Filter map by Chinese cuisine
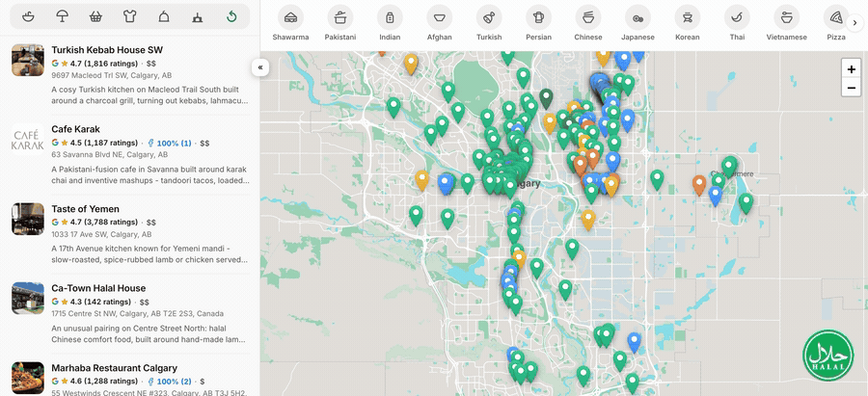This screenshot has width=868, height=396. 588,23
